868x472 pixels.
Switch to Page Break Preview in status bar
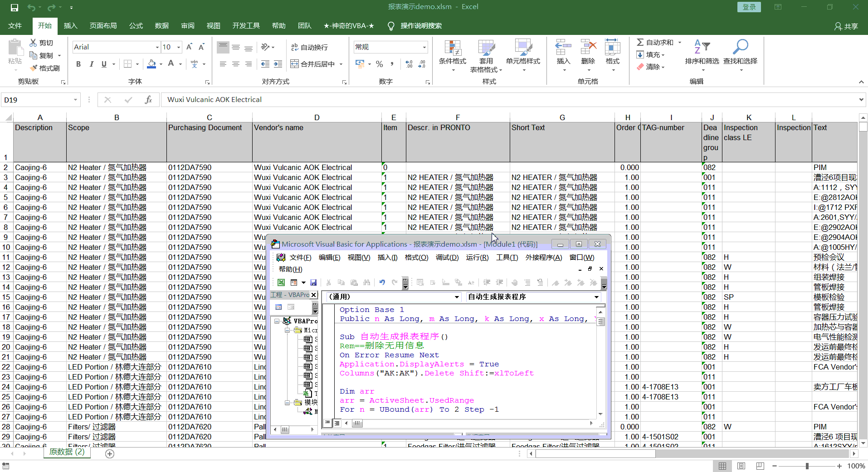tap(761, 466)
